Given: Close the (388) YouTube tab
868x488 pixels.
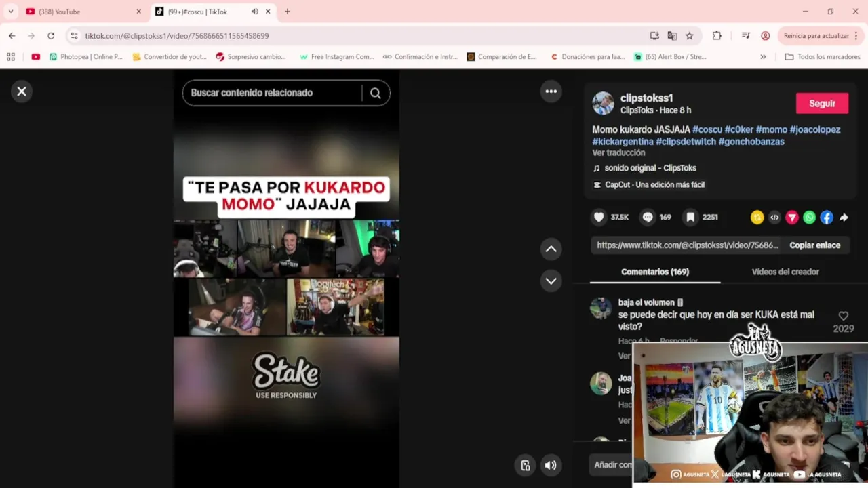Looking at the screenshot, I should [x=138, y=12].
